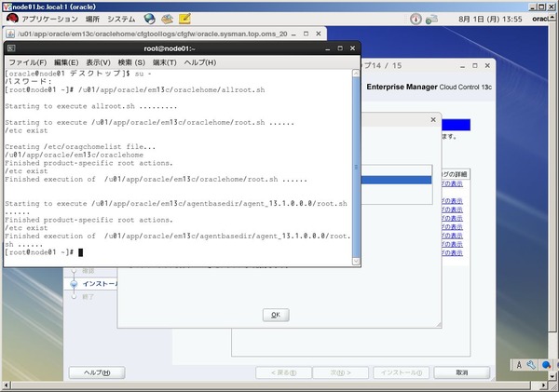559x392 pixels.
Task: Click the OK button in the dialog
Action: [x=276, y=315]
